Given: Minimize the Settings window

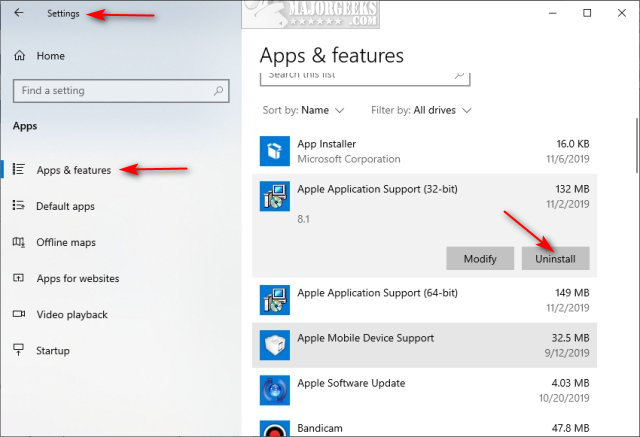Looking at the screenshot, I should (x=553, y=13).
